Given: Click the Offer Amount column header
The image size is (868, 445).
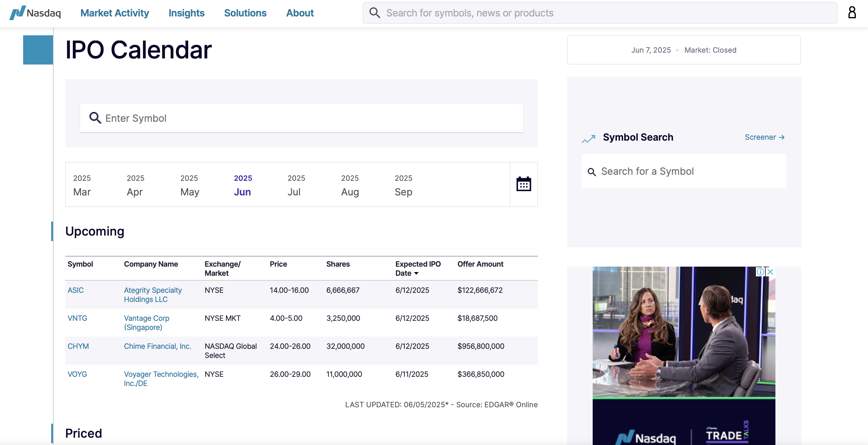Looking at the screenshot, I should [480, 264].
